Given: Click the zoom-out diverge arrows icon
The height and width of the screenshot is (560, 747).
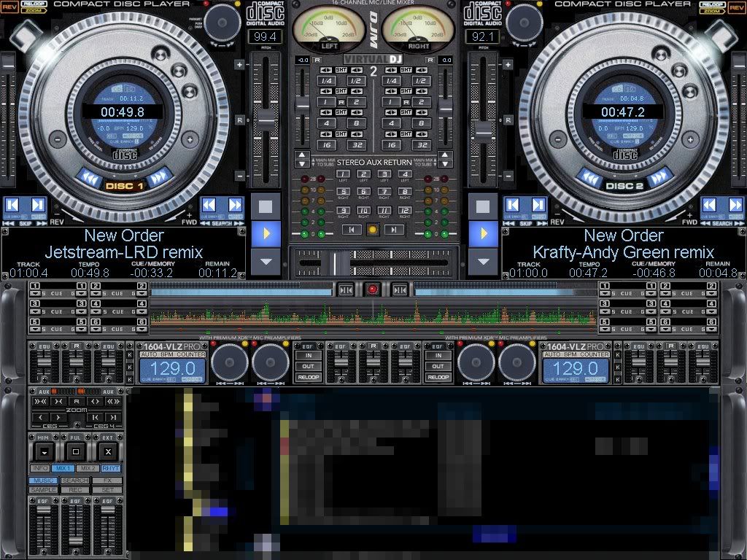Looking at the screenshot, I should coord(95,402).
